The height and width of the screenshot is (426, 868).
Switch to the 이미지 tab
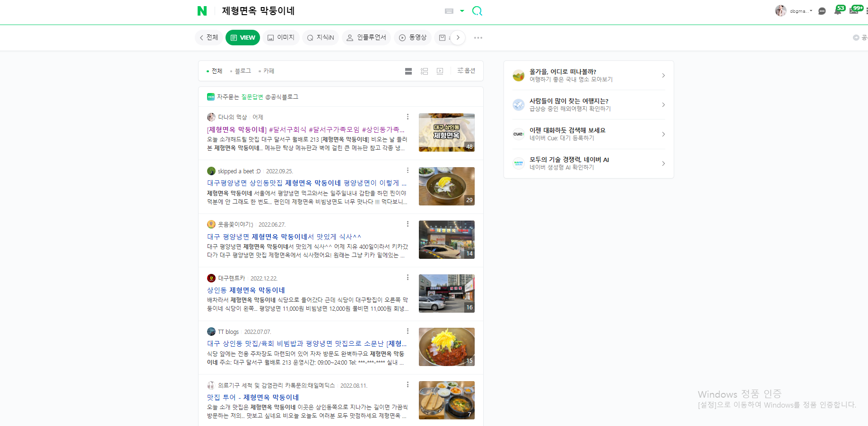(x=281, y=37)
